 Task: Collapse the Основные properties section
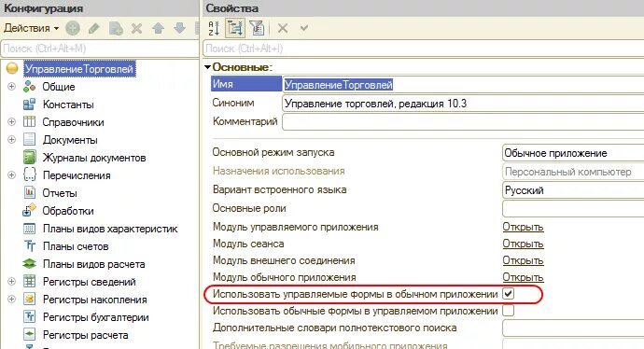[208, 67]
